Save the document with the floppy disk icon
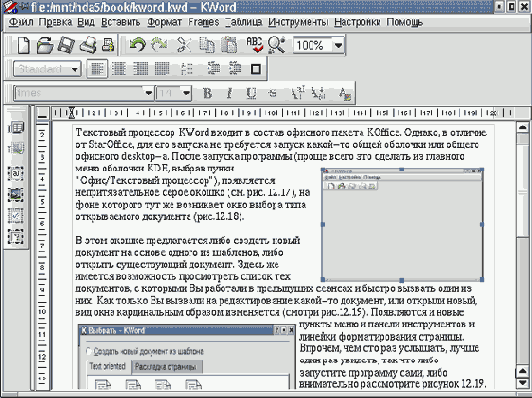Screen dimensions: 532x398 66,45
